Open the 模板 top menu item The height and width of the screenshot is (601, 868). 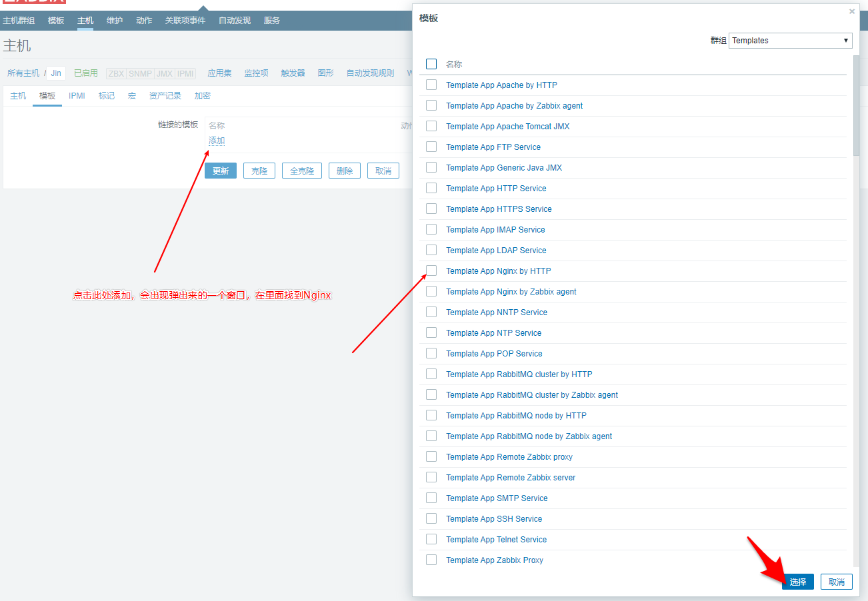coord(56,21)
